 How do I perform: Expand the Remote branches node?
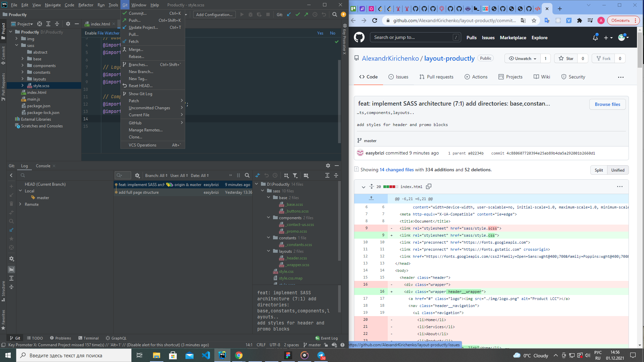[x=20, y=204]
